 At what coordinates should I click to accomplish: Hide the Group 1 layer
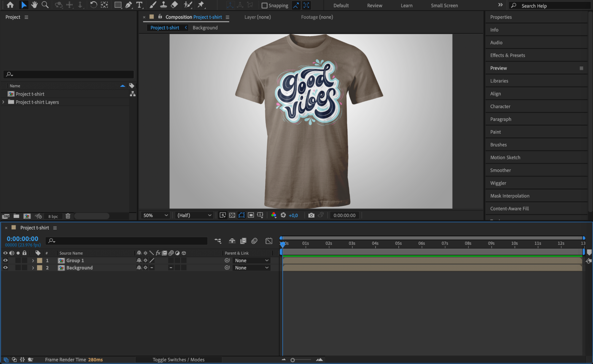click(x=5, y=260)
